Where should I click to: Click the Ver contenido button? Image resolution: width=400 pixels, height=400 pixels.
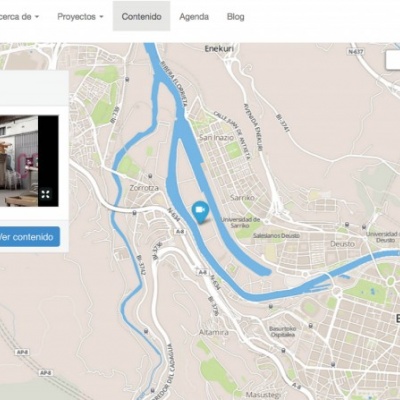(30, 237)
